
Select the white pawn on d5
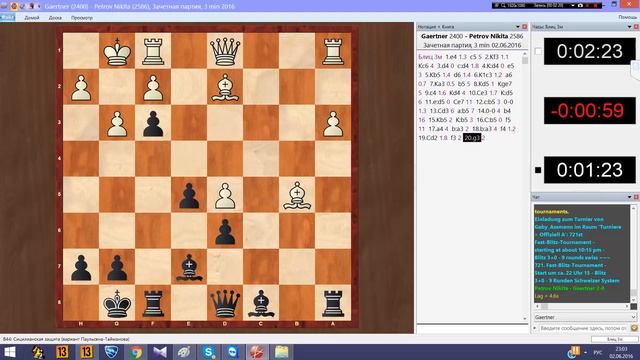point(225,195)
